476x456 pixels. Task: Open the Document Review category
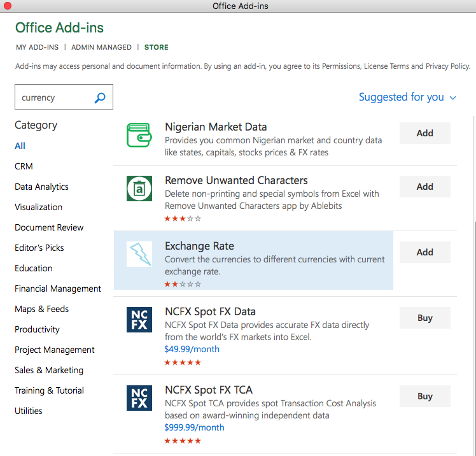pyautogui.click(x=49, y=227)
